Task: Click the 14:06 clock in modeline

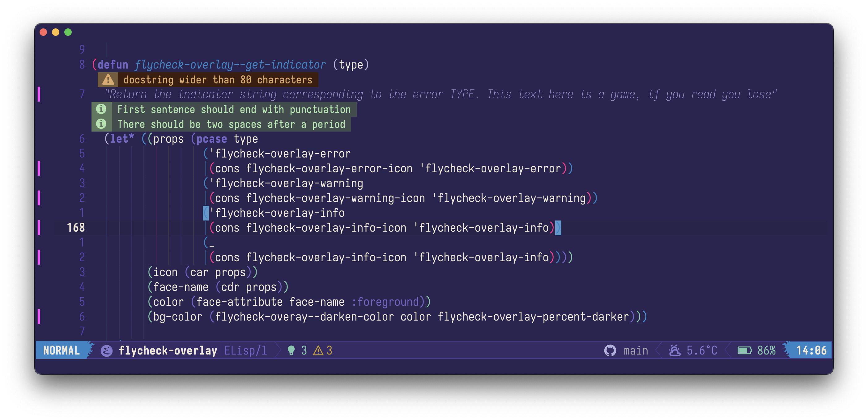Action: [x=811, y=351]
